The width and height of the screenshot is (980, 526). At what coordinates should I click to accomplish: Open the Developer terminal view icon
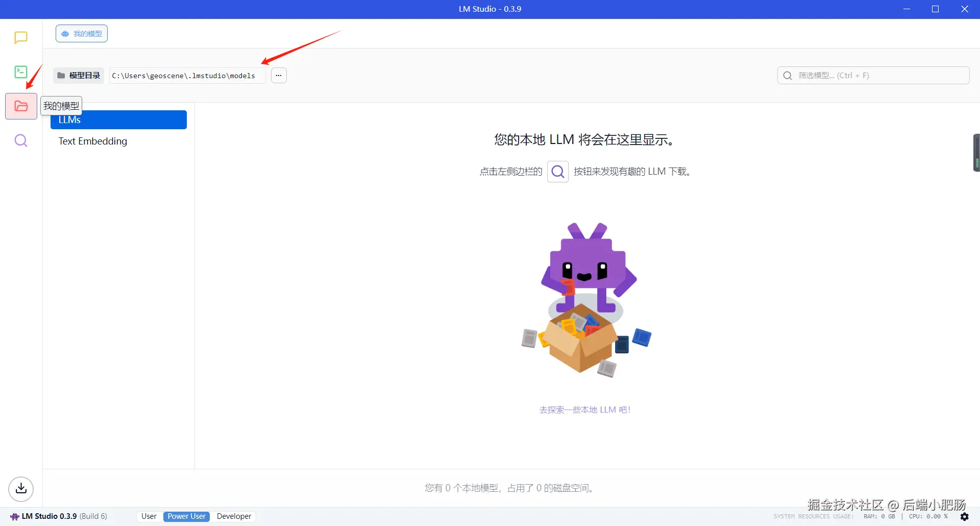[21, 72]
